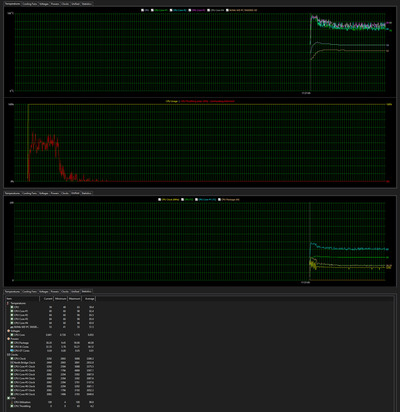Screen dimensions: 400x412
Task: Toggle CPU Core #2 checkbox in temperature legend
Action: tap(171, 10)
